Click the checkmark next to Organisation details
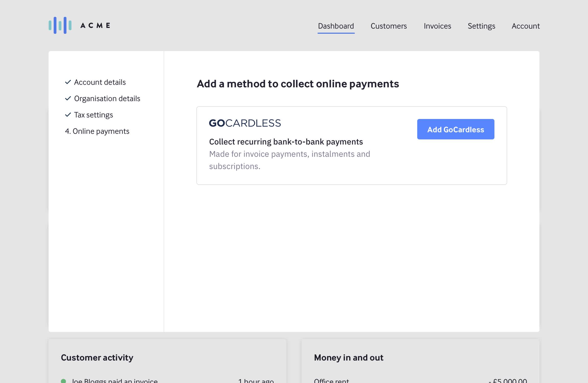The height and width of the screenshot is (383, 588). (x=68, y=98)
